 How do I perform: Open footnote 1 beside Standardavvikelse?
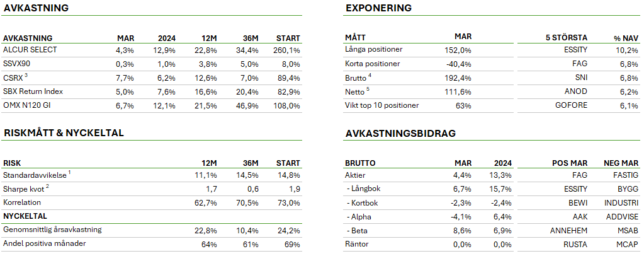click(x=69, y=172)
